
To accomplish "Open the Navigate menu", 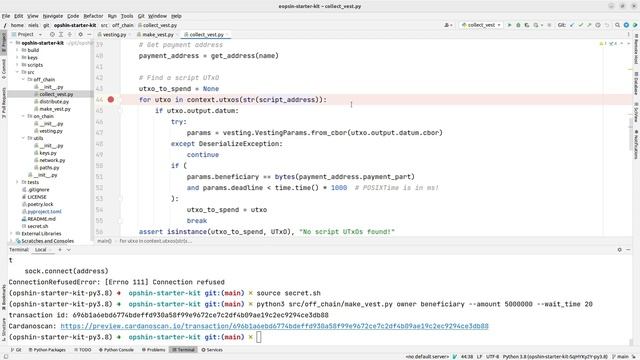I will click(53, 16).
